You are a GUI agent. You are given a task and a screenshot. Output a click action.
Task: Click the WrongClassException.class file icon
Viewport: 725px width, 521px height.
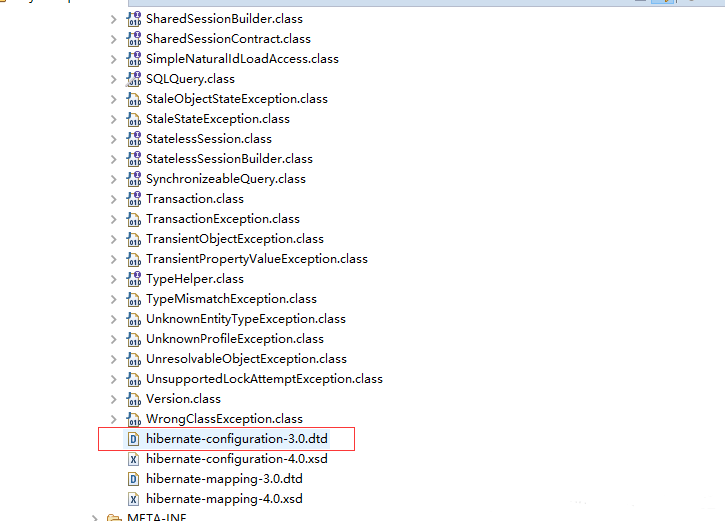(x=134, y=419)
